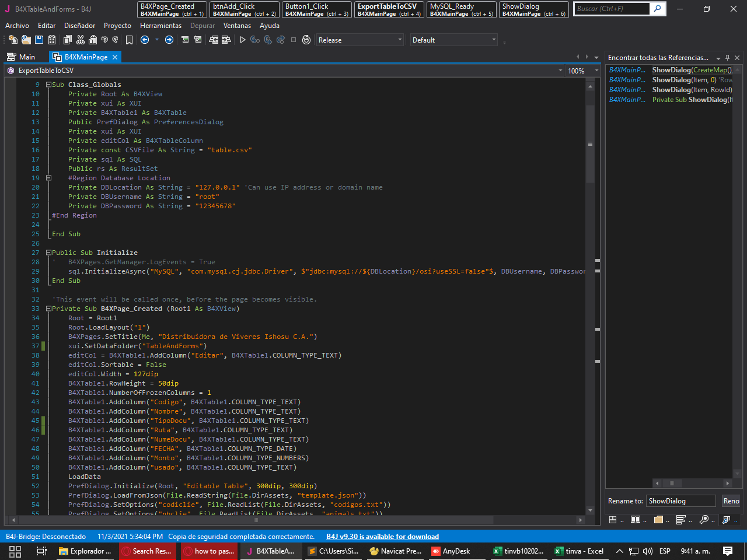This screenshot has height=560, width=747.
Task: Click the Rename to text field
Action: pyautogui.click(x=680, y=501)
